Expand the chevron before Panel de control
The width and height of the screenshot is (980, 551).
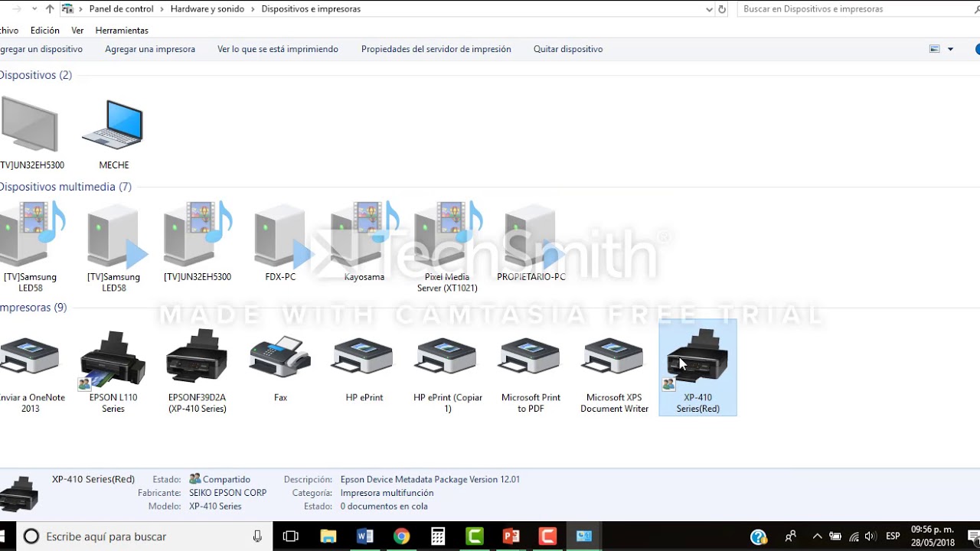80,9
